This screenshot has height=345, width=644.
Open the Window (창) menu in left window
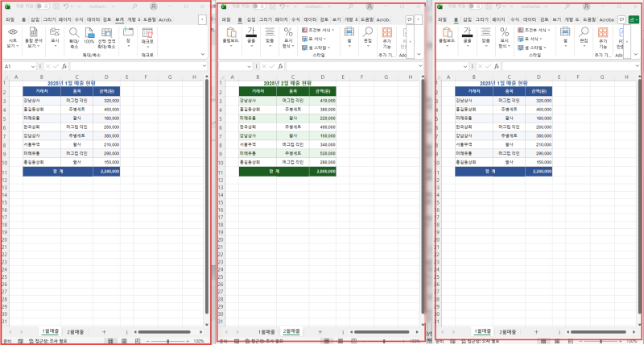129,38
